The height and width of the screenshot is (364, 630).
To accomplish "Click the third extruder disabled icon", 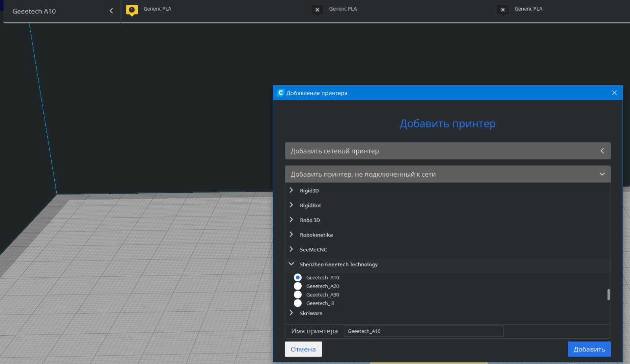I will [503, 10].
